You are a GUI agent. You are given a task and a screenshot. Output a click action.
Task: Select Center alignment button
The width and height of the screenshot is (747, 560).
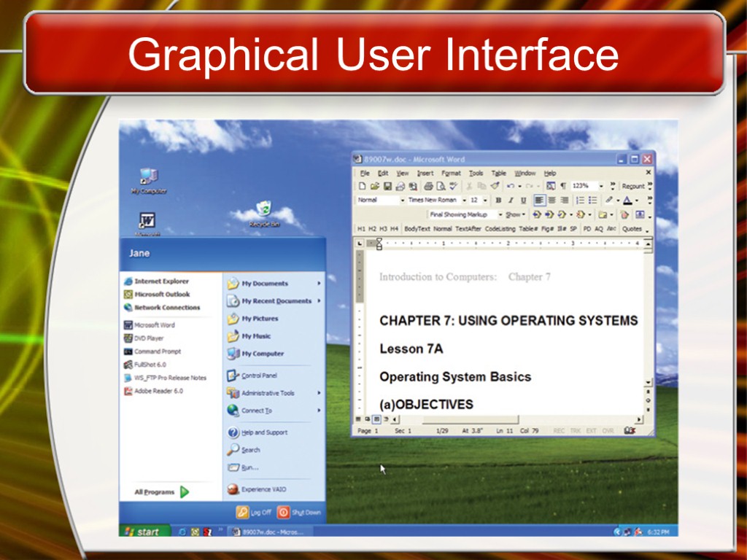[551, 201]
